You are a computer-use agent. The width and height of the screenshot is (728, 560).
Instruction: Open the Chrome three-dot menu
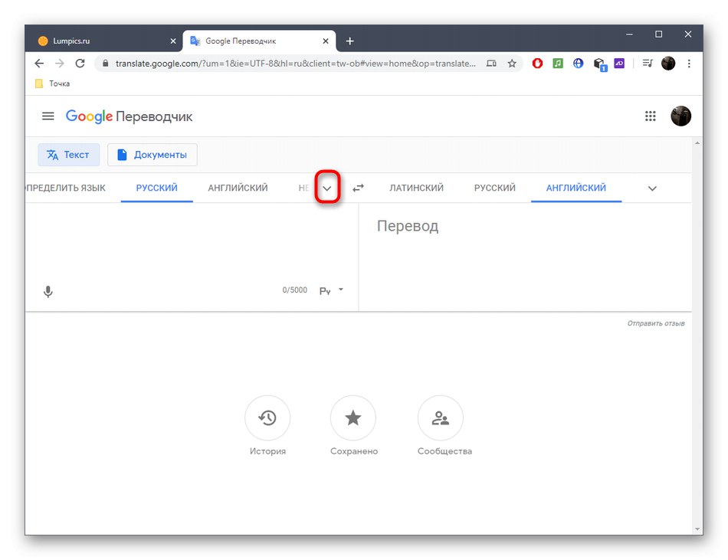689,63
